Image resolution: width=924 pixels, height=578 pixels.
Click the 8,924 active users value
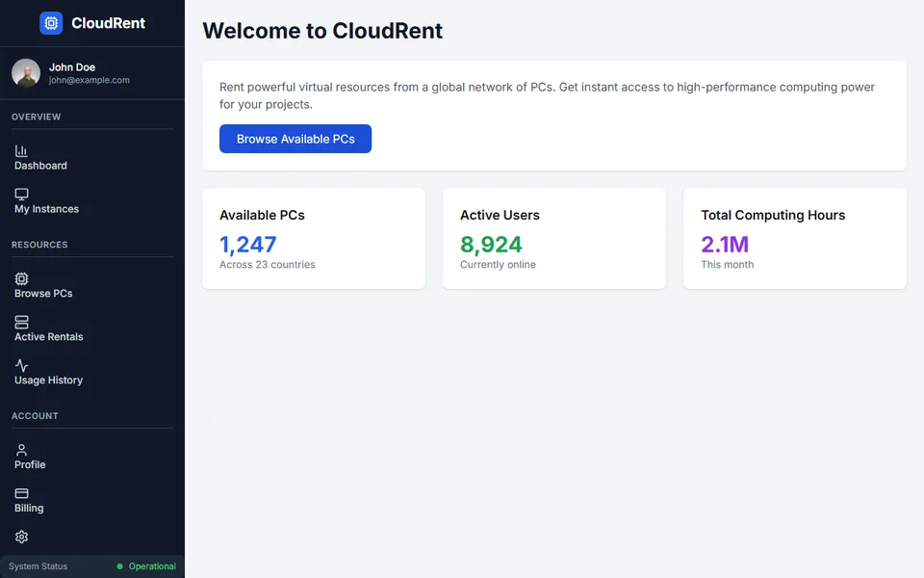(x=491, y=244)
